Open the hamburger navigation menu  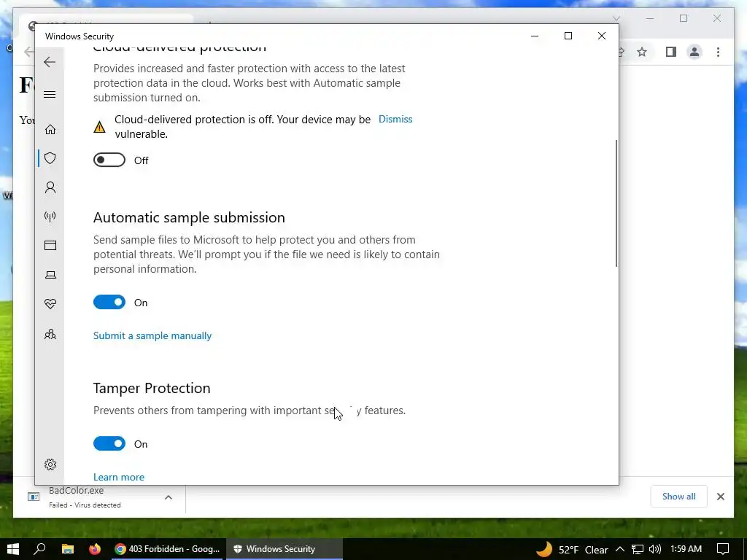tap(50, 94)
